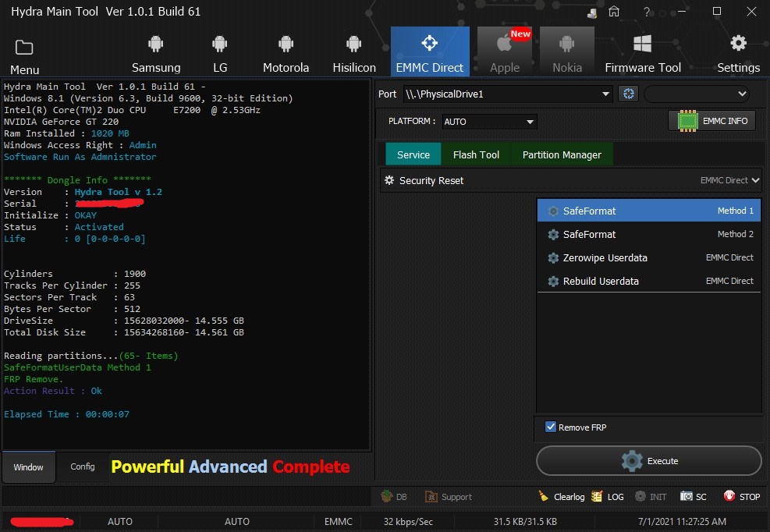770x532 pixels.
Task: Open the PLATFORM AUTO dropdown
Action: (x=489, y=122)
